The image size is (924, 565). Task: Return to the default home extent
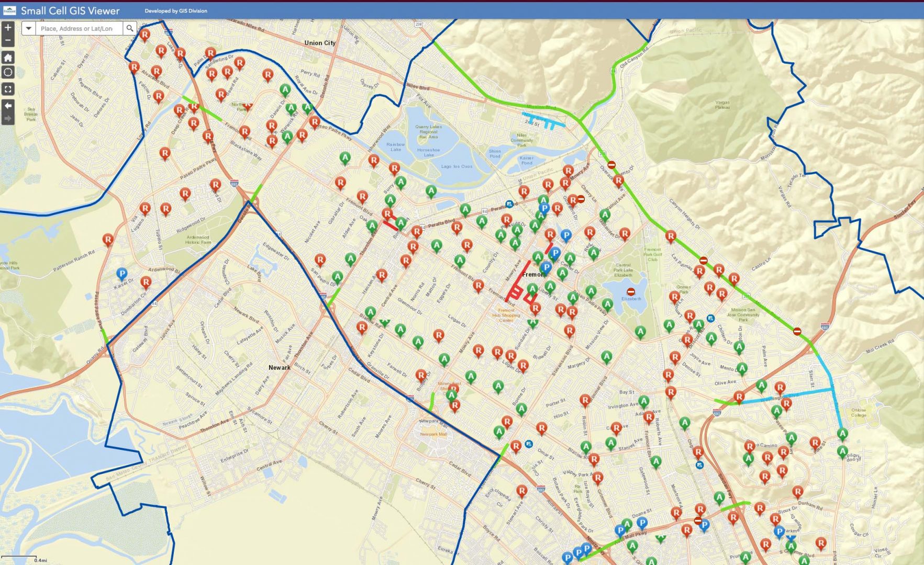[x=8, y=58]
